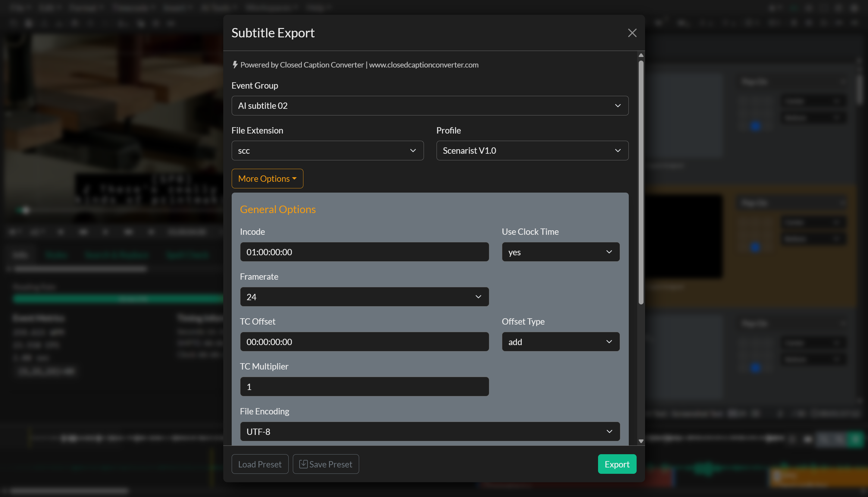Click the Save Preset button
Viewport: 868px width, 497px height.
[325, 464]
